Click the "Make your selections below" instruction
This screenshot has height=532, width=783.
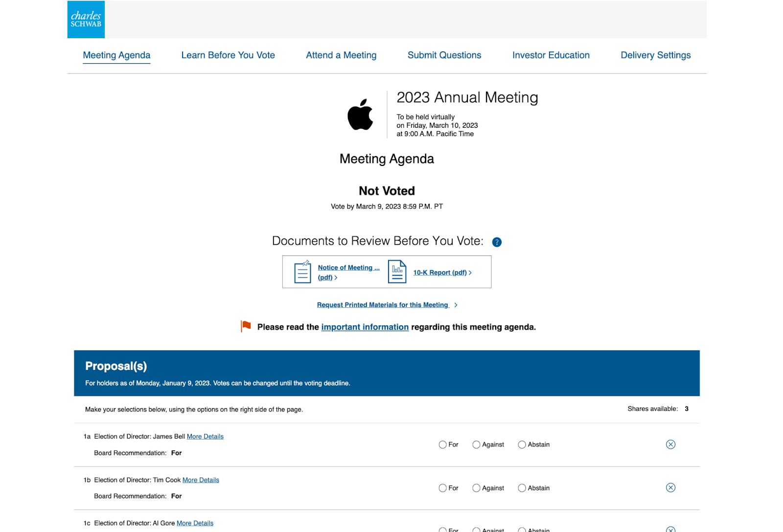click(194, 410)
